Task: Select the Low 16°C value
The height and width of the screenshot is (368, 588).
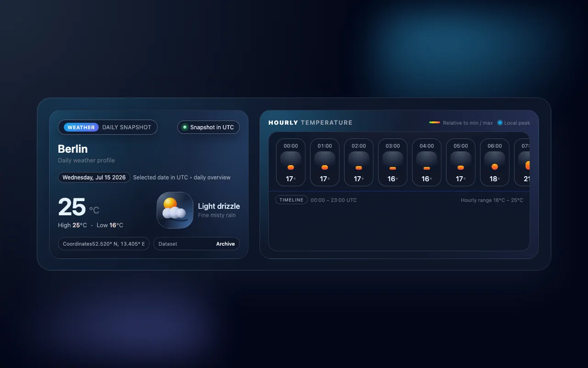Action: [x=110, y=225]
